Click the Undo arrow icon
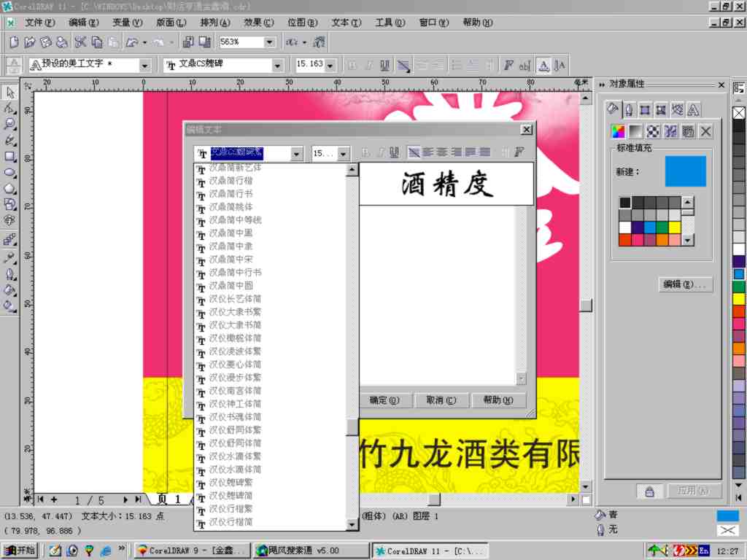The width and height of the screenshot is (747, 560). (x=132, y=42)
